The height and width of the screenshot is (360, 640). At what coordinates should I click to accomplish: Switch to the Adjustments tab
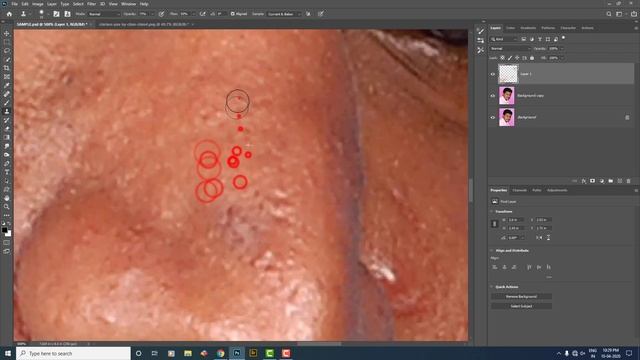click(557, 190)
